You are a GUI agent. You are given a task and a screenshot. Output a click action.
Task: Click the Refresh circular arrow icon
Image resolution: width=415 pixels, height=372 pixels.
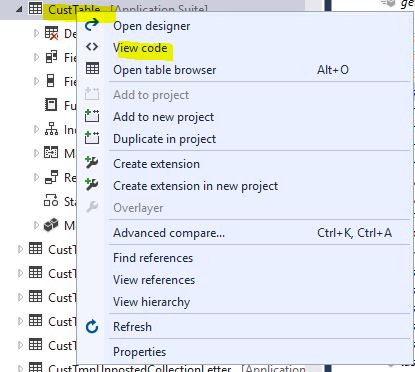92,327
